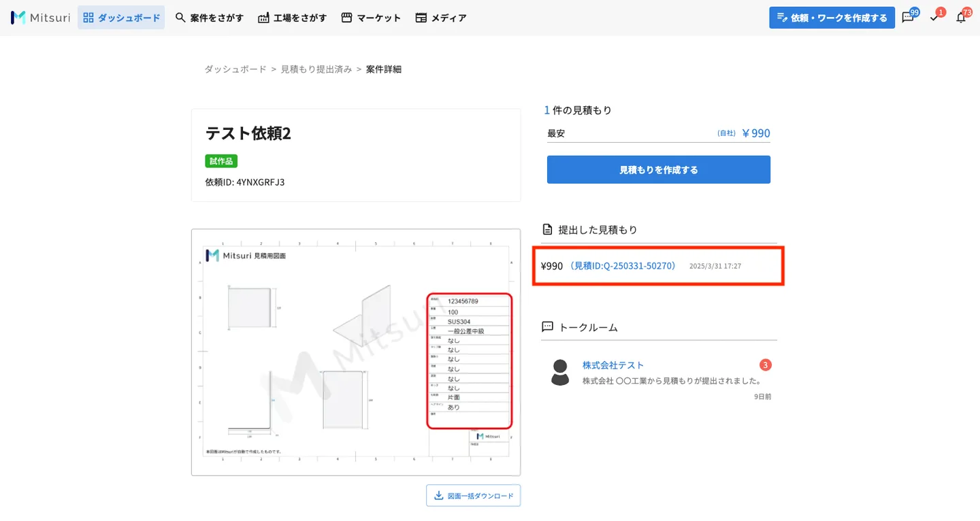
Task: Click the unread badge 3 in トークルーム
Action: 765,365
